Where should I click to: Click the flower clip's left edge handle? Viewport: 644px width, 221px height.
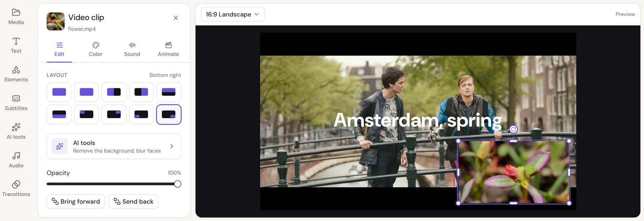coord(458,172)
